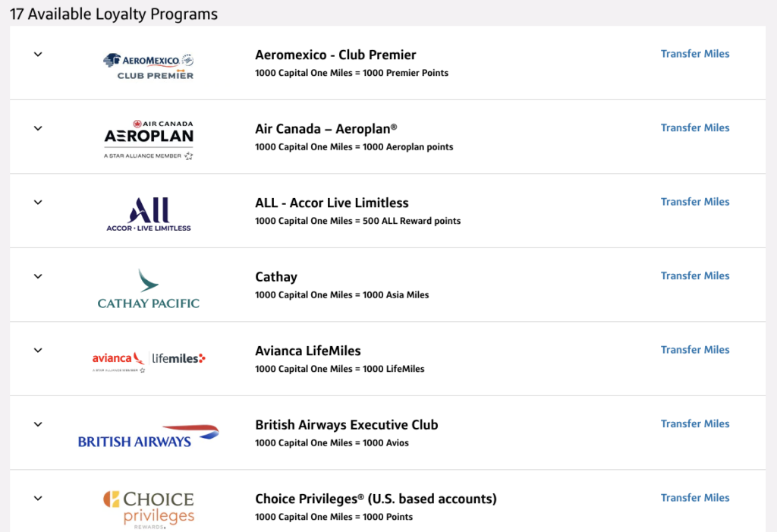
Task: Expand the Choice Privileges row
Action: pos(38,498)
